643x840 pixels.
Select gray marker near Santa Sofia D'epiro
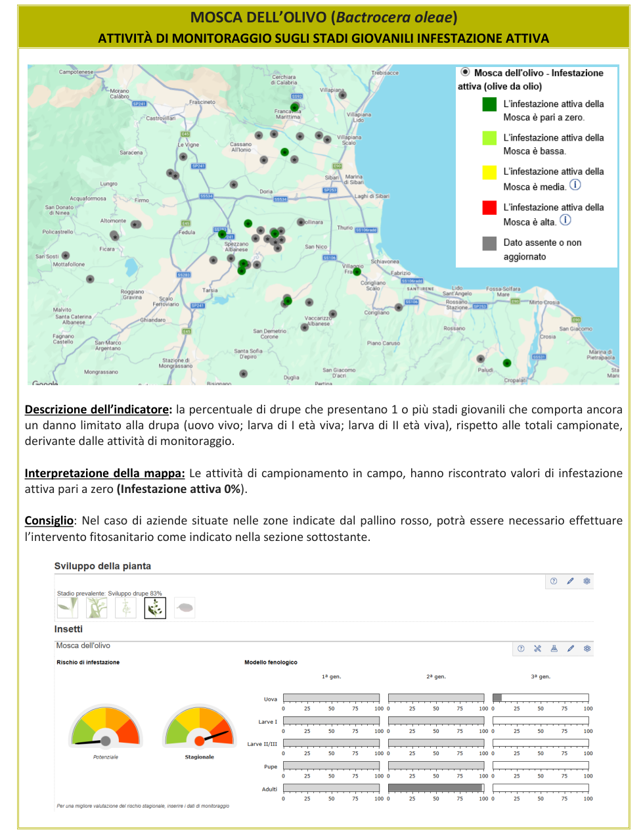[x=244, y=373]
